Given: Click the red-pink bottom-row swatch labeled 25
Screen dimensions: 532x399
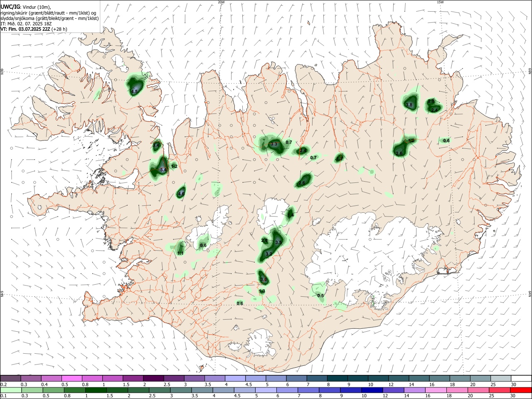Looking at the screenshot, I should coord(499,390).
